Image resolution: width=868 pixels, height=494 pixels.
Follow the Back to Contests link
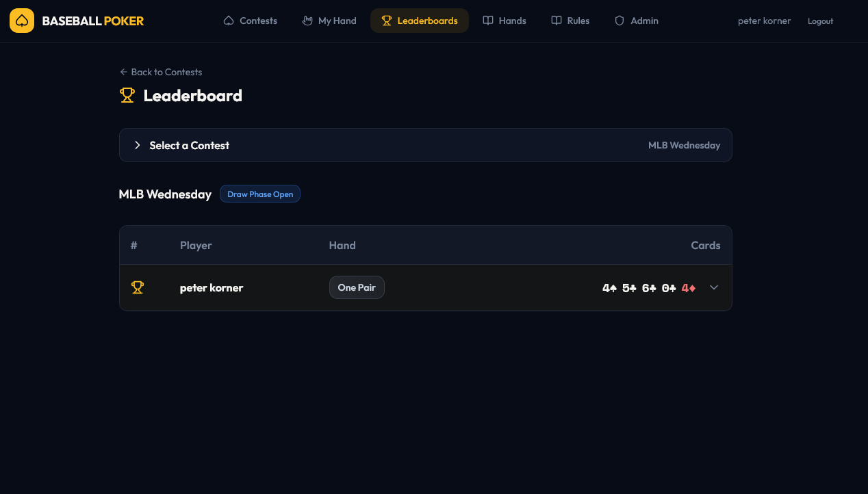tap(161, 72)
